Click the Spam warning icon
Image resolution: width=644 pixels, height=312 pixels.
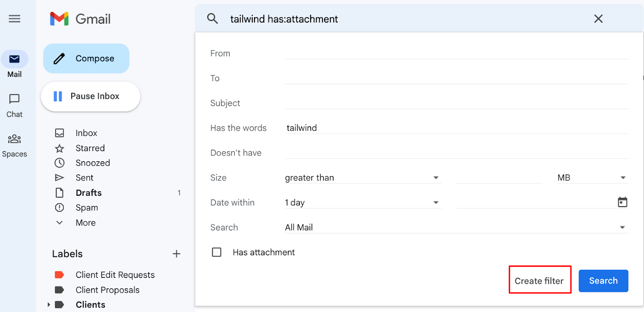(x=60, y=208)
